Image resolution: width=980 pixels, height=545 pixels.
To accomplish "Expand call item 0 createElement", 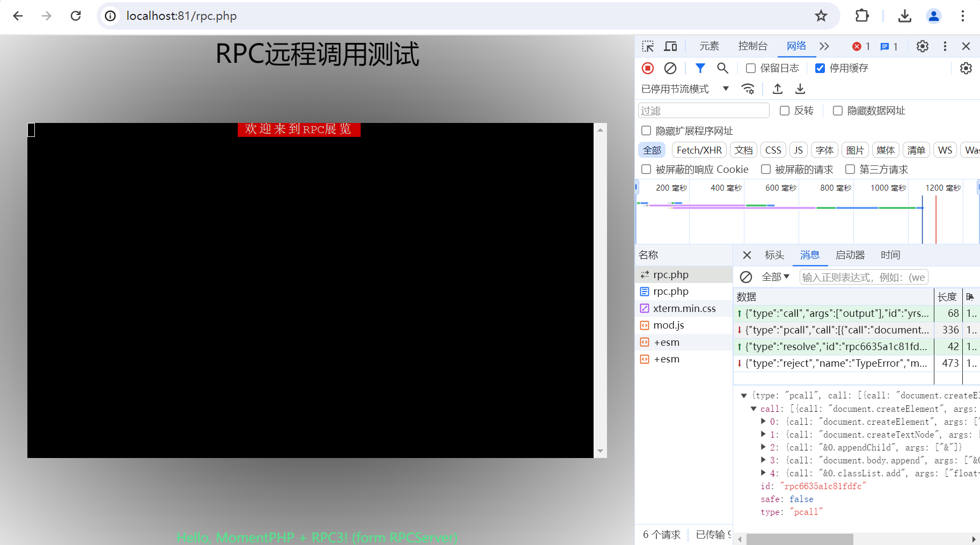I will click(763, 422).
